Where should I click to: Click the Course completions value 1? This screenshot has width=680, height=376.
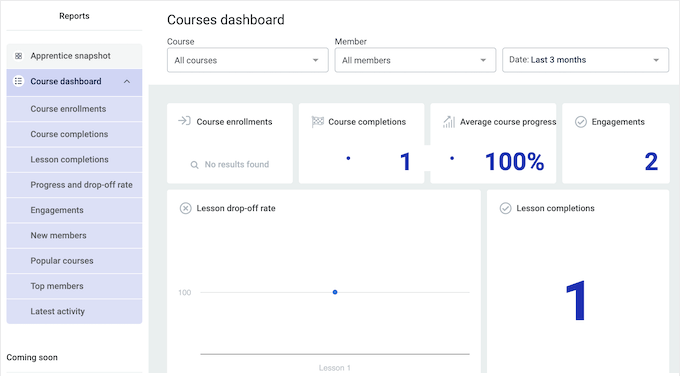(x=405, y=162)
